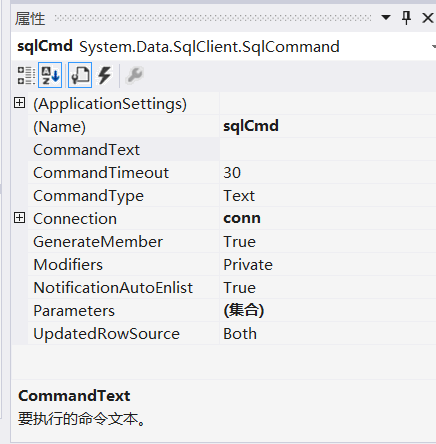This screenshot has width=436, height=444.
Task: Expand the (ApplicationSettings) node
Action: pos(20,103)
